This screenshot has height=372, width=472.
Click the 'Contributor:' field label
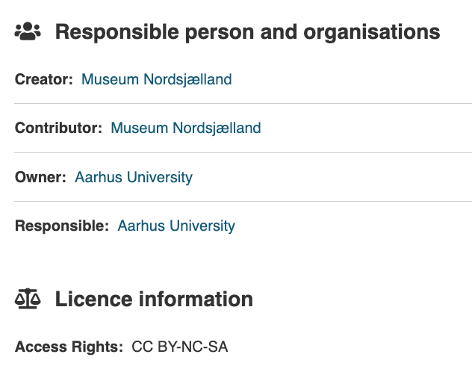58,128
